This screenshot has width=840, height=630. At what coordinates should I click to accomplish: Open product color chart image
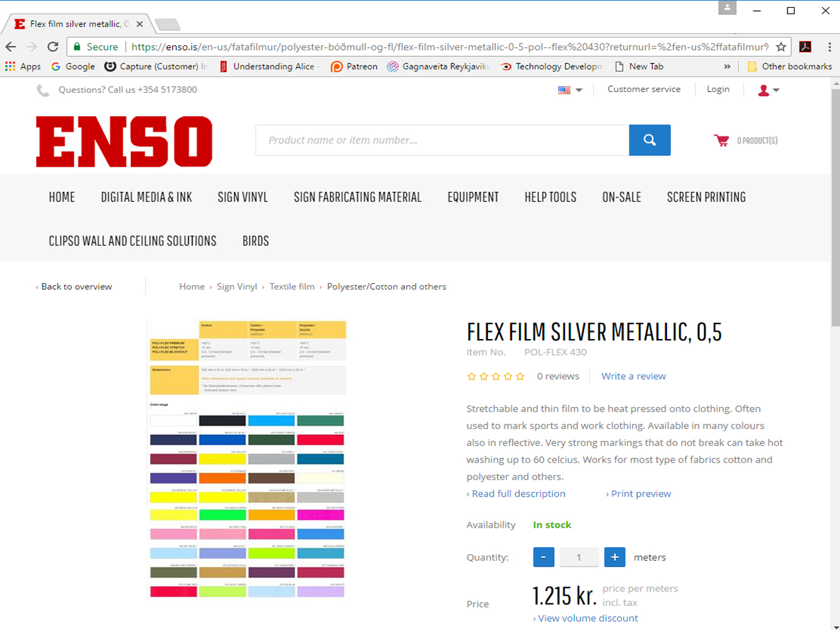pos(248,459)
